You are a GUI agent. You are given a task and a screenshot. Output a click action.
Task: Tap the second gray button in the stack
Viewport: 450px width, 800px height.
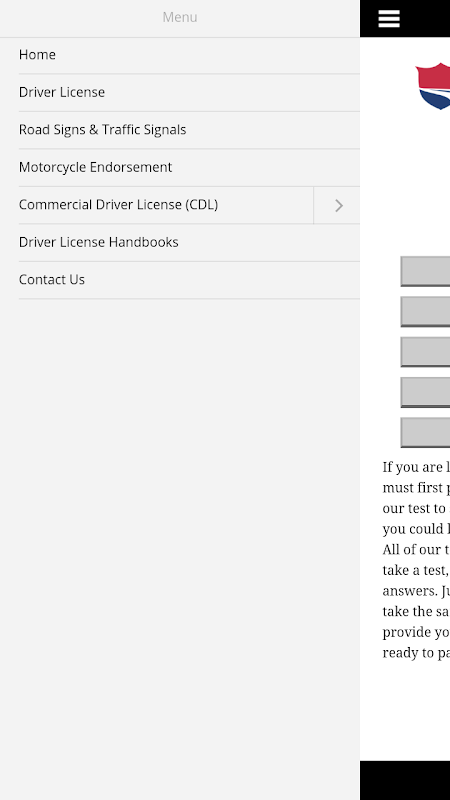(x=426, y=312)
